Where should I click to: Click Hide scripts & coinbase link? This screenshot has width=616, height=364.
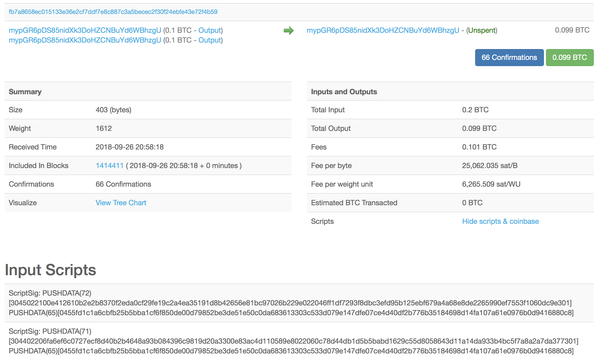click(501, 221)
